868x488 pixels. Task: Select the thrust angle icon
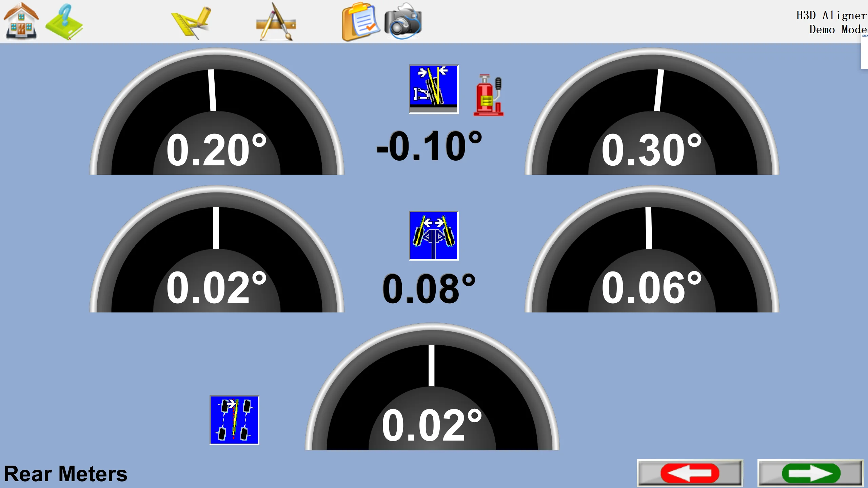point(234,420)
